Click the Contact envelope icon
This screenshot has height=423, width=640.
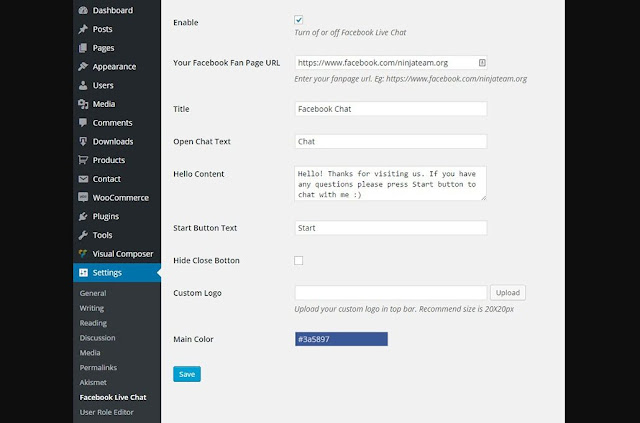click(x=83, y=179)
